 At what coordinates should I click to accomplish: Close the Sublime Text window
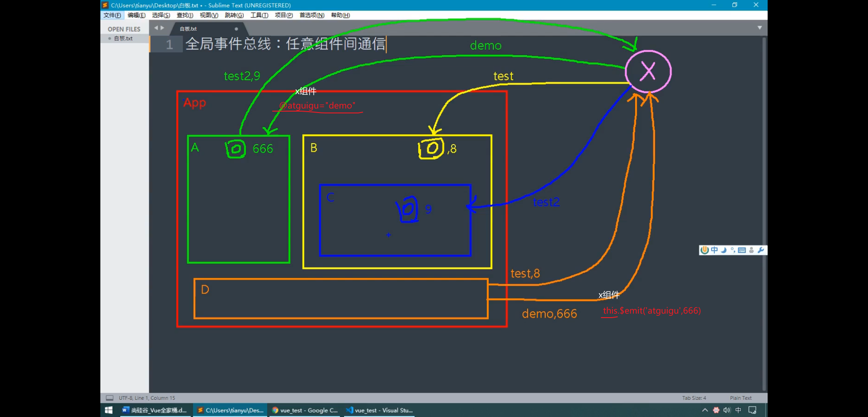tap(756, 5)
